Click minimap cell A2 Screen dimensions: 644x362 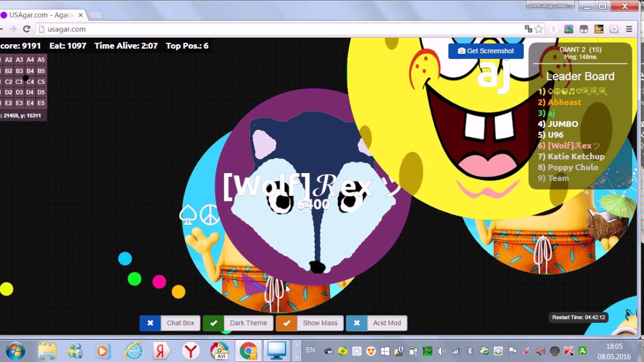(9, 60)
